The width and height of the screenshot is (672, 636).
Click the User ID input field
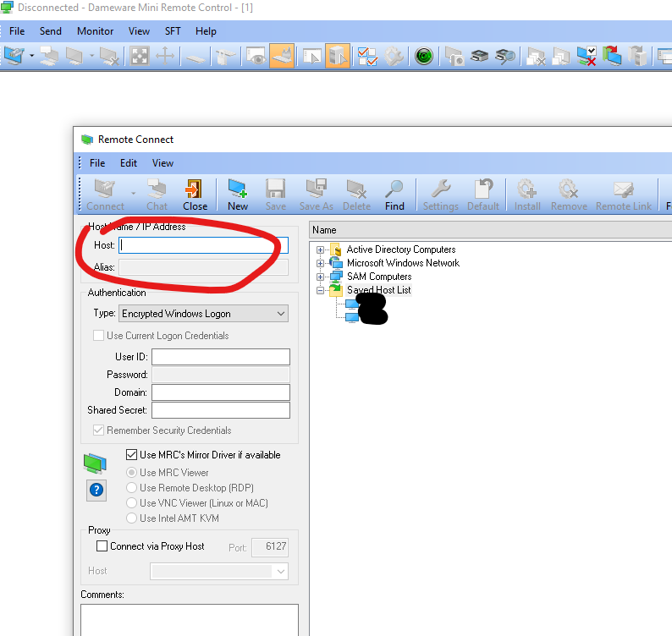[221, 357]
